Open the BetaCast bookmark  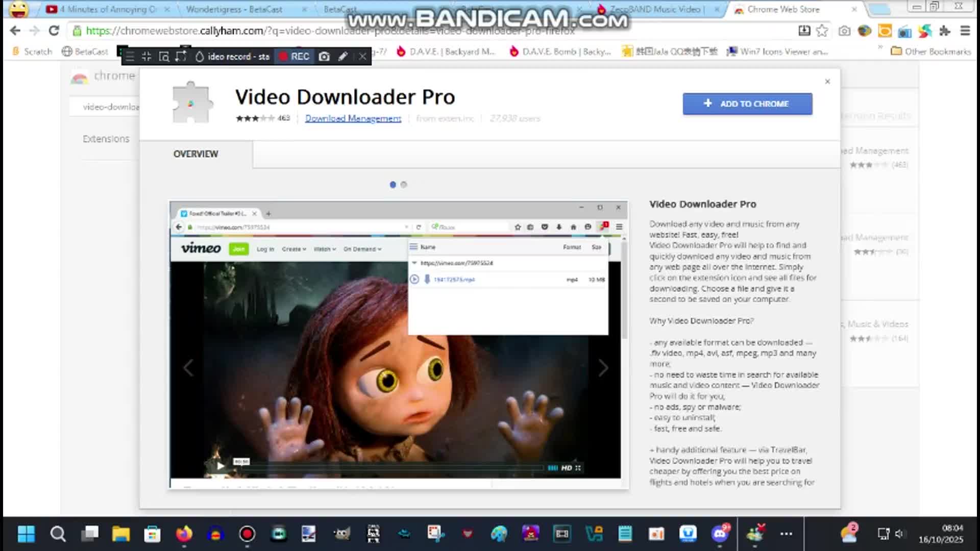(85, 52)
